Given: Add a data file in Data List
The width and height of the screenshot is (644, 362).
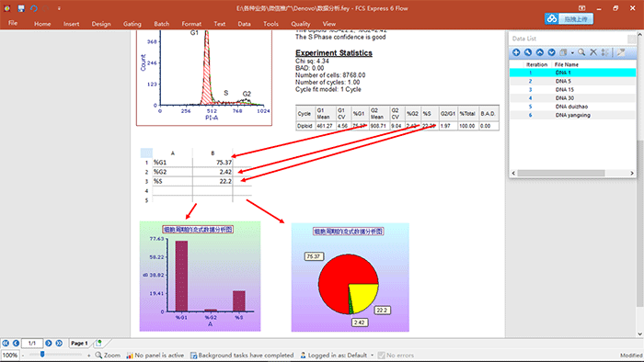Looking at the screenshot, I should (x=516, y=52).
